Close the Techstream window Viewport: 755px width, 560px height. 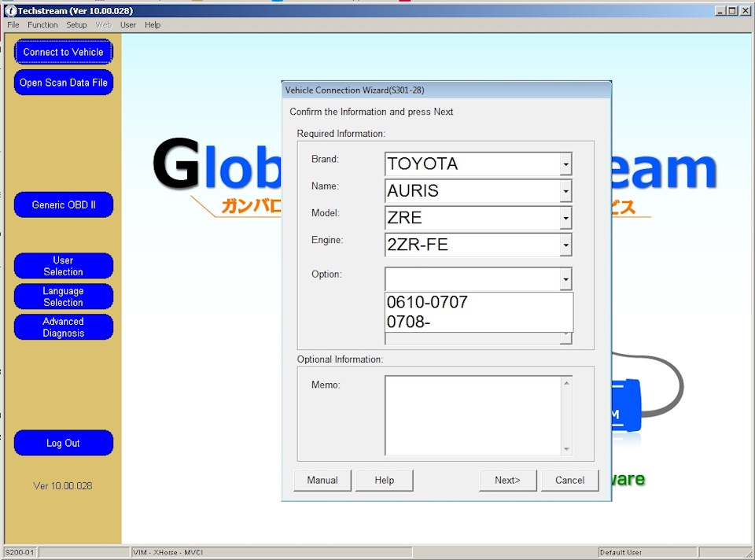(x=746, y=10)
